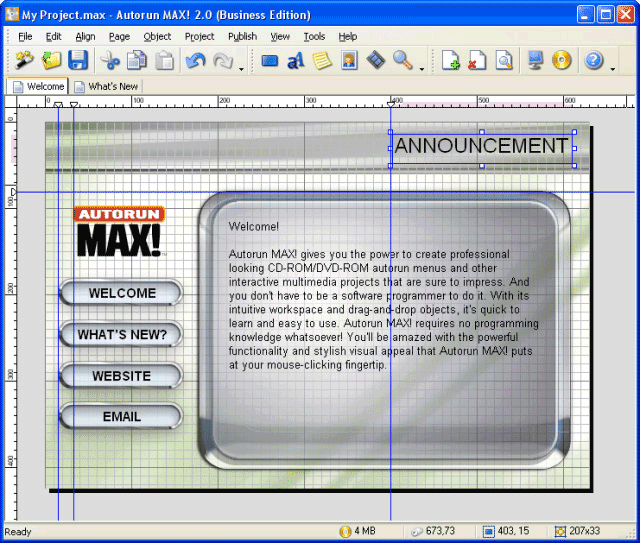
Task: Open the File menu
Action: click(25, 36)
